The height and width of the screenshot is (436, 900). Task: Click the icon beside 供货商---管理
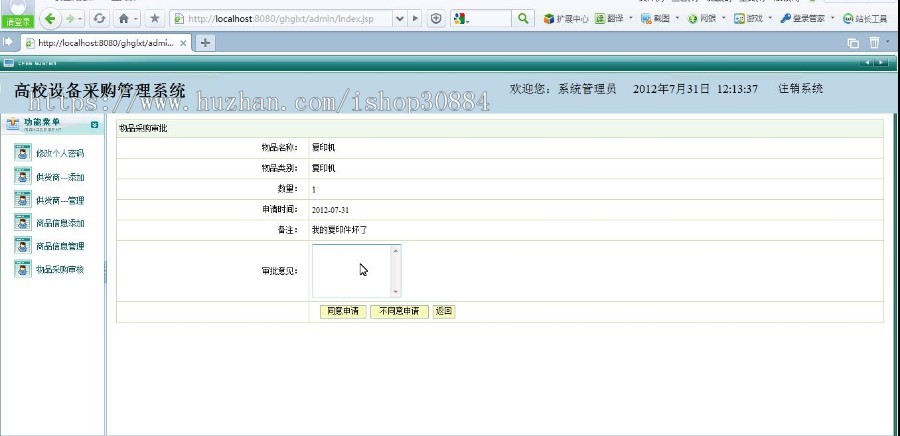(x=22, y=199)
